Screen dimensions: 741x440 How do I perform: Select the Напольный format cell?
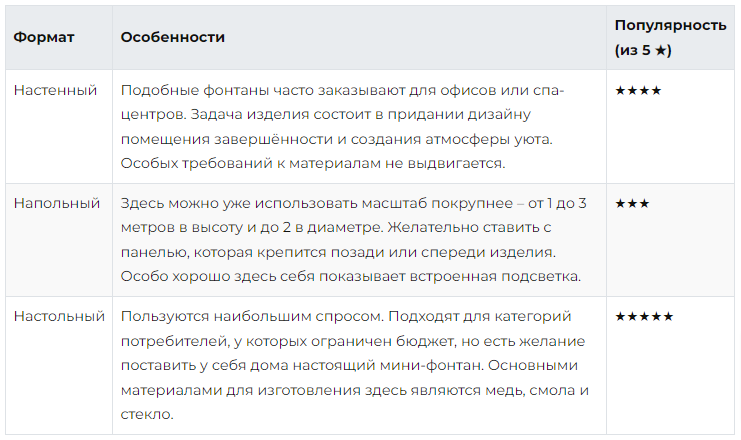pyautogui.click(x=57, y=203)
